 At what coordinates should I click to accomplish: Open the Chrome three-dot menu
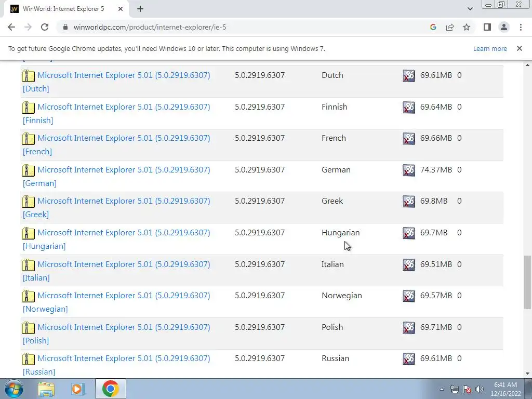[x=521, y=27]
